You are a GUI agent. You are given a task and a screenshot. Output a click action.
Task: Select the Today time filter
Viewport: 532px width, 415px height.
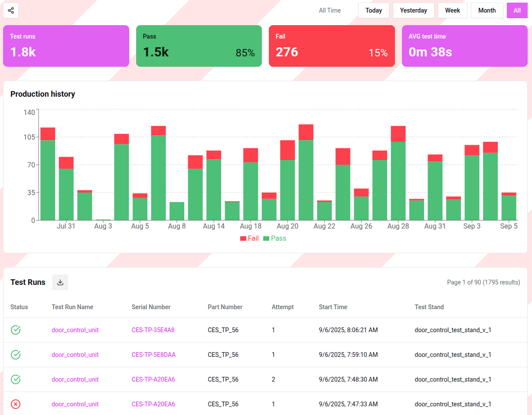click(373, 10)
